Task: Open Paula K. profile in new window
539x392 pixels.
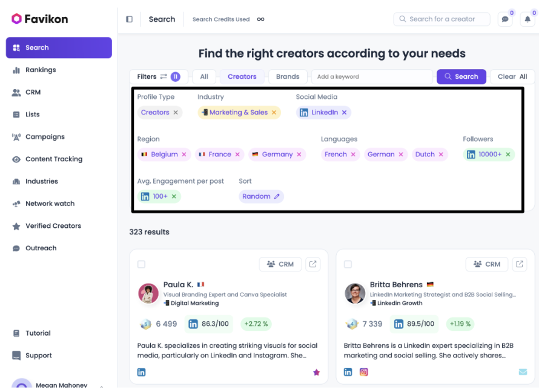Action: [x=313, y=264]
